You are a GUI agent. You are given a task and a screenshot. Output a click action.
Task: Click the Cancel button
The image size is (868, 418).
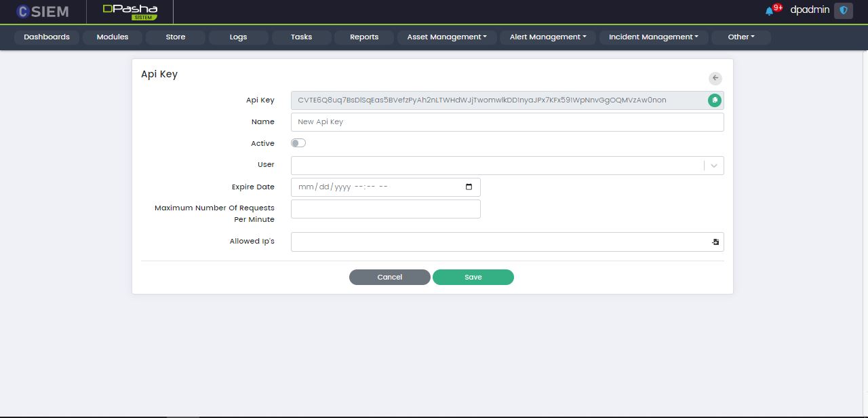[389, 277]
